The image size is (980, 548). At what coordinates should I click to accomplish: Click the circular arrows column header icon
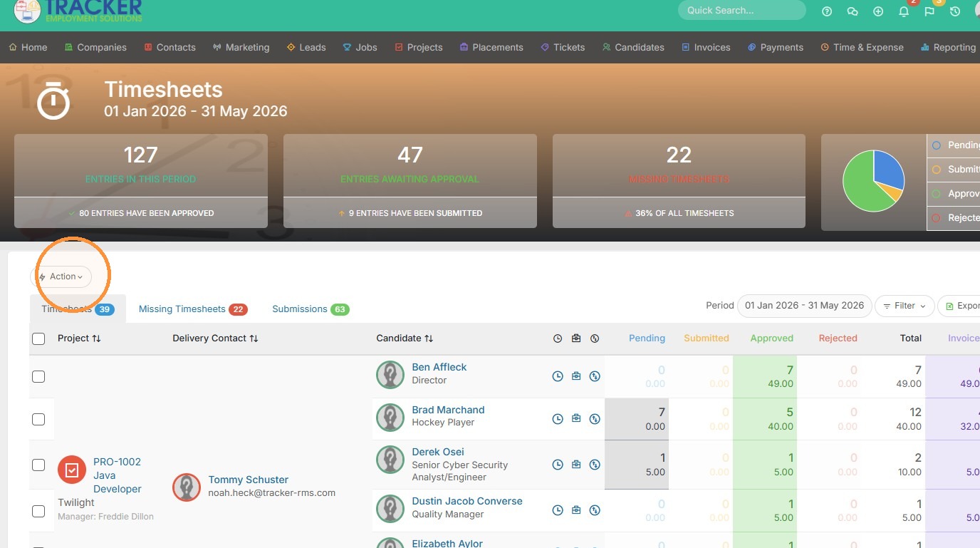(x=595, y=338)
